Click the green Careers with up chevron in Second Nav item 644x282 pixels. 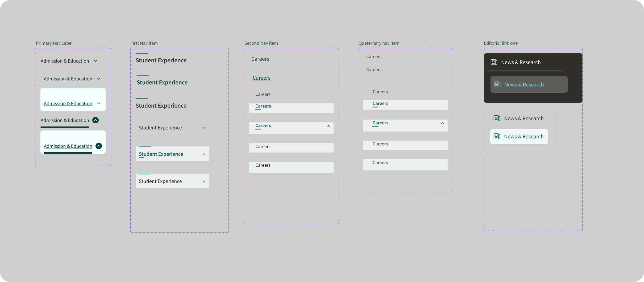[263, 125]
